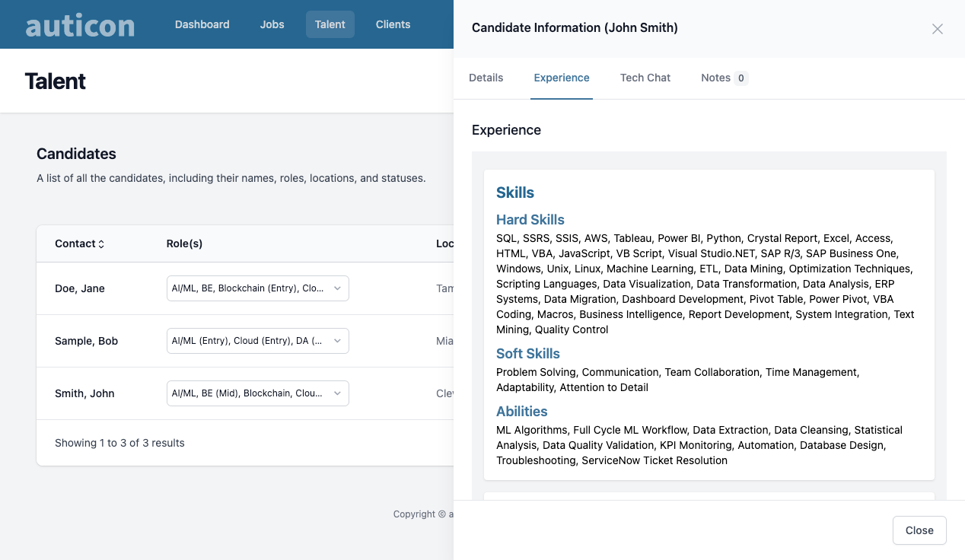Navigate to the Dashboard page
This screenshot has width=965, height=560.
point(202,24)
